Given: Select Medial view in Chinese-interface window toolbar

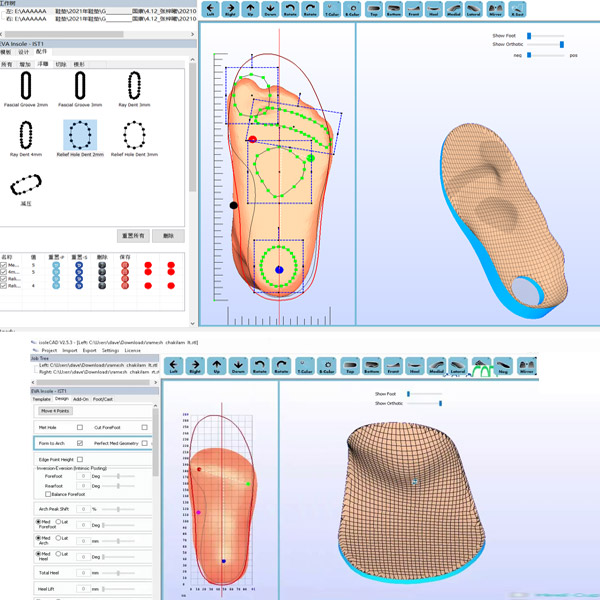Looking at the screenshot, I should (x=454, y=9).
